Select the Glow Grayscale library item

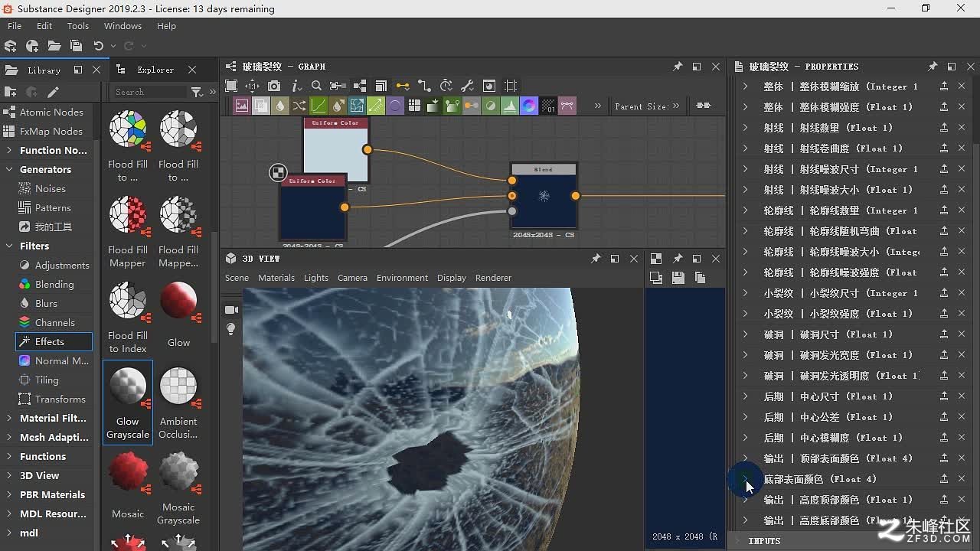coord(128,402)
